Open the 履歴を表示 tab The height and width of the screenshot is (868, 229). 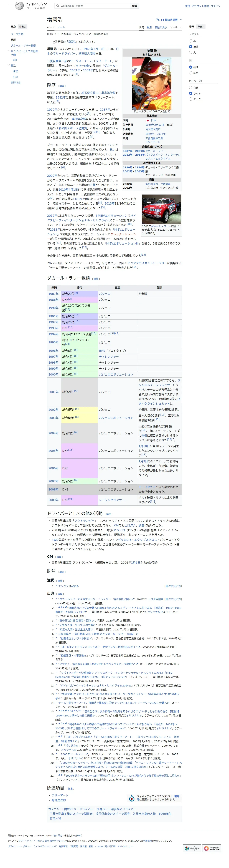tap(161, 27)
